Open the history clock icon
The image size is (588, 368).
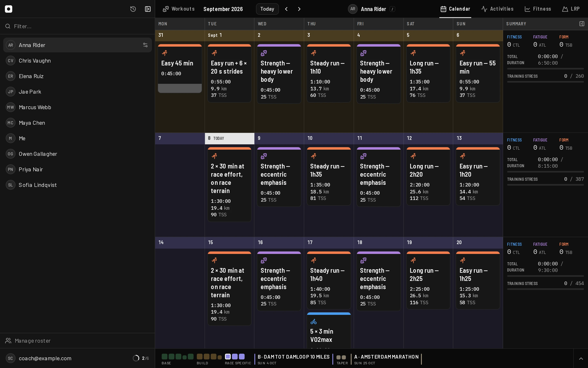[133, 9]
